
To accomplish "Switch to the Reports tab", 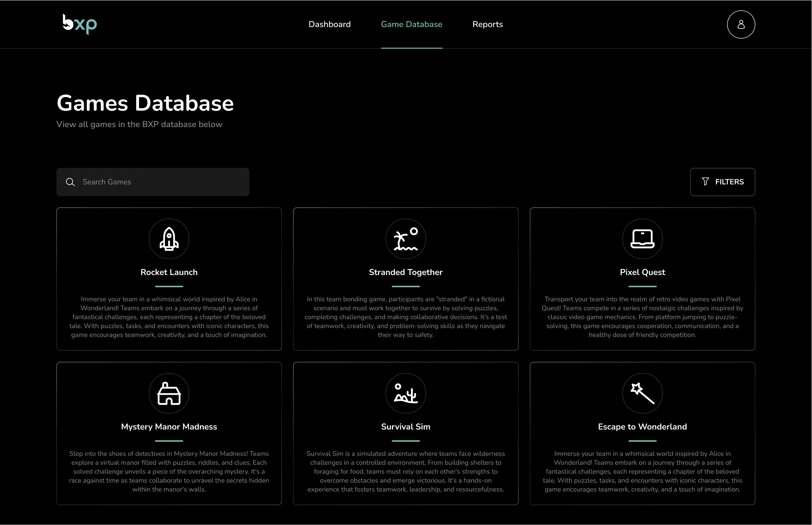I will pyautogui.click(x=487, y=24).
